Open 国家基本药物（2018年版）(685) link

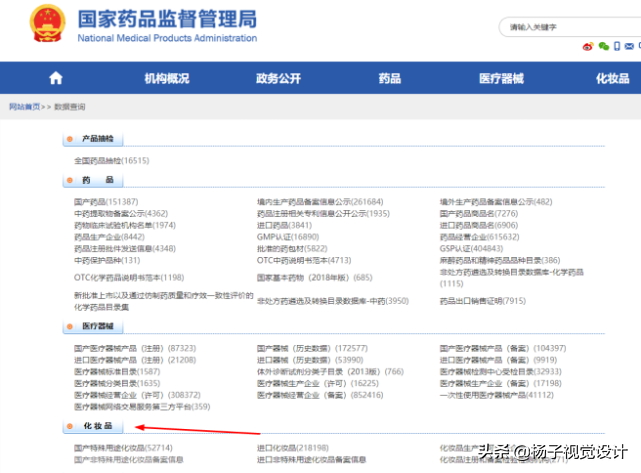314,278
